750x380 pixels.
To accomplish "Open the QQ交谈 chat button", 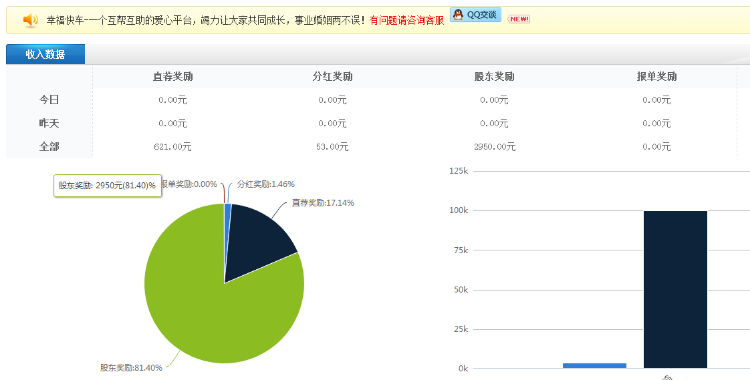I will [x=475, y=15].
